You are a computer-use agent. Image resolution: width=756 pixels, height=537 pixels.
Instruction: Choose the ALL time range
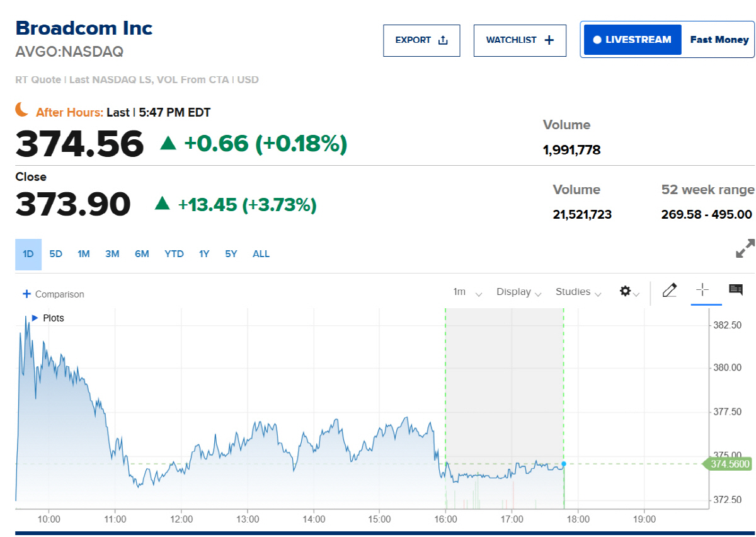click(x=261, y=254)
